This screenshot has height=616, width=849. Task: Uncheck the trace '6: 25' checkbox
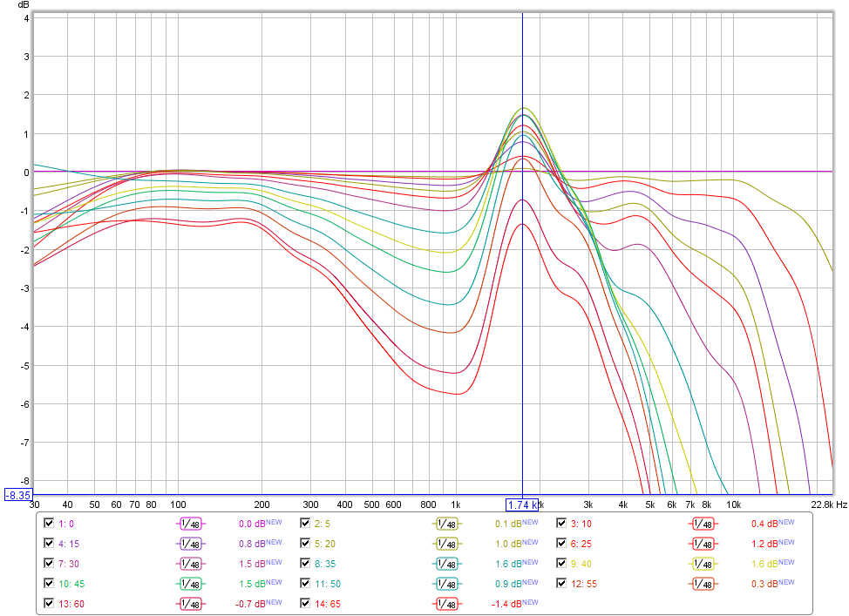coord(561,543)
